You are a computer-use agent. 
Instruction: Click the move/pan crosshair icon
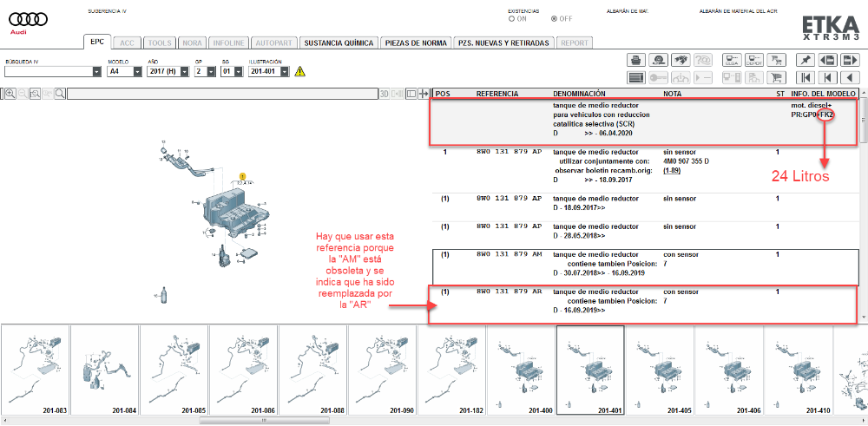click(424, 94)
